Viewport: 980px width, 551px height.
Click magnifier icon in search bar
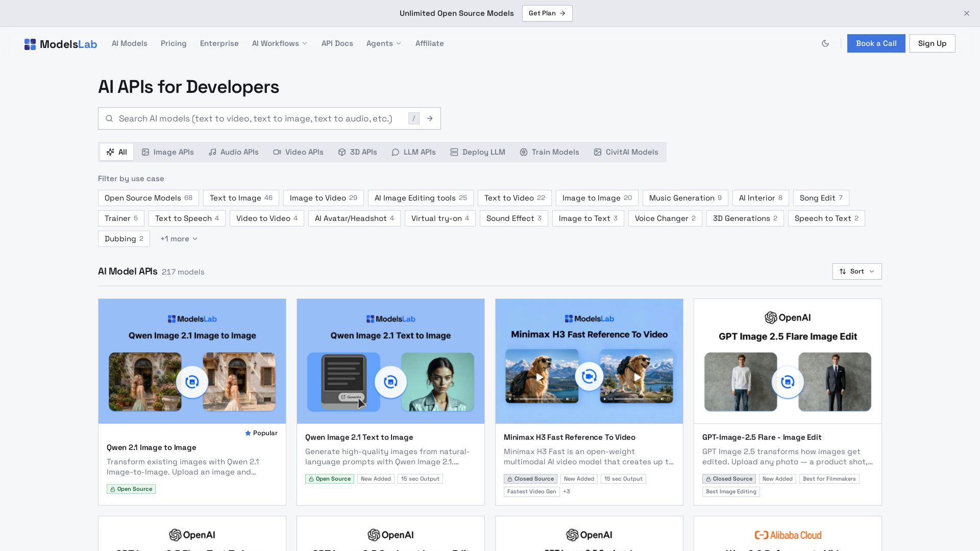[109, 118]
